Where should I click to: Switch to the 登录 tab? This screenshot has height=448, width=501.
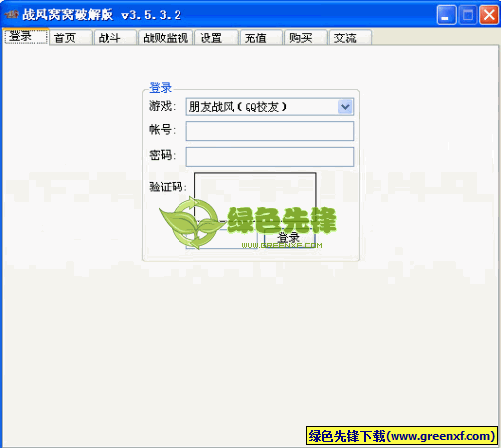[26, 37]
